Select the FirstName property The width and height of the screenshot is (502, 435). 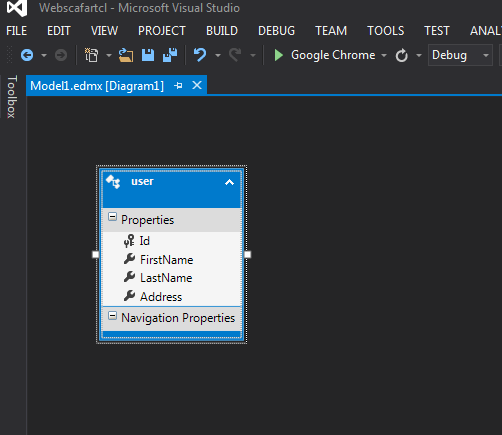(x=166, y=260)
